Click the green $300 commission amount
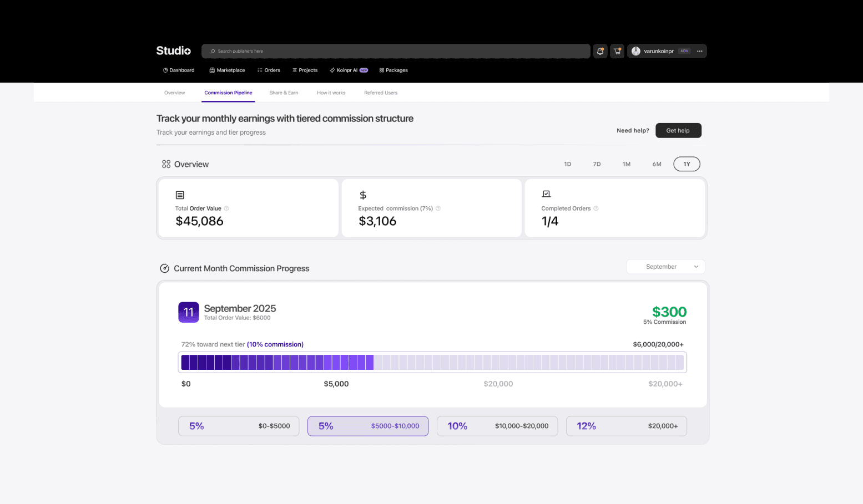The image size is (863, 504). pyautogui.click(x=669, y=312)
